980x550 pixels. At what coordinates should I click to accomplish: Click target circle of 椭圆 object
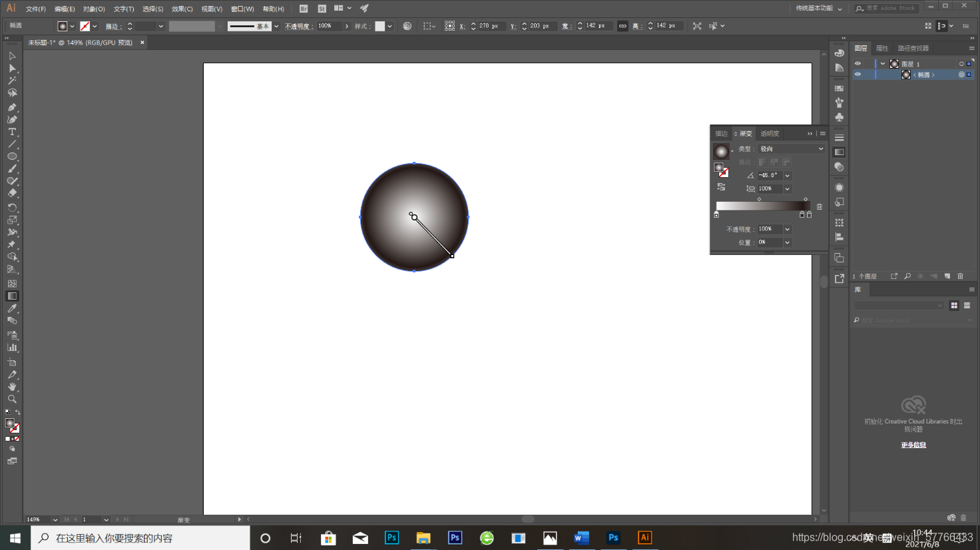point(961,75)
